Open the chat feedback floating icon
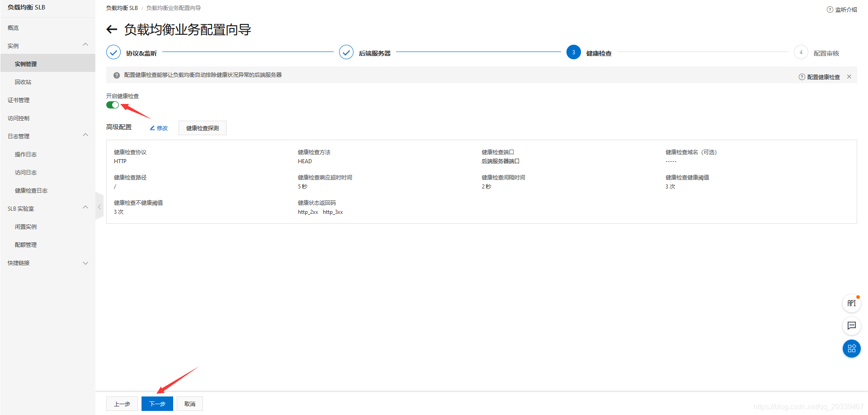Screen dimensions: 868x415 point(852,325)
